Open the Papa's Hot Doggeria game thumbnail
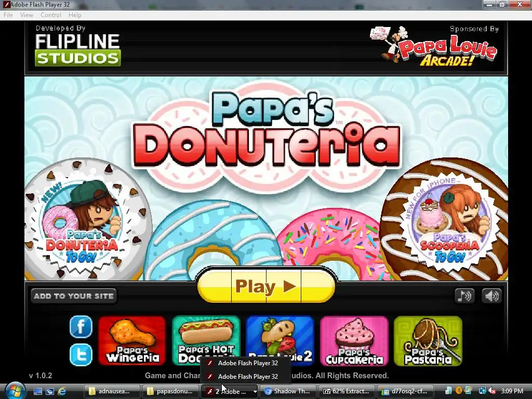 tap(206, 341)
